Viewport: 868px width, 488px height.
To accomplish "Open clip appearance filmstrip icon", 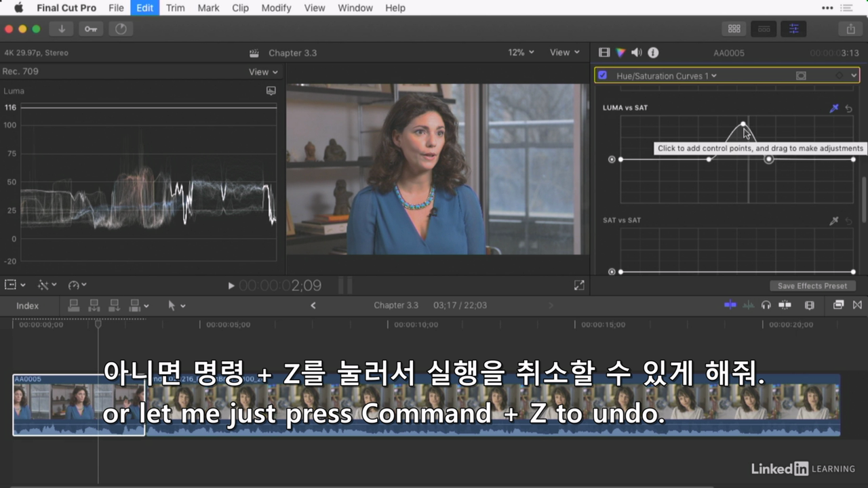I will (809, 305).
